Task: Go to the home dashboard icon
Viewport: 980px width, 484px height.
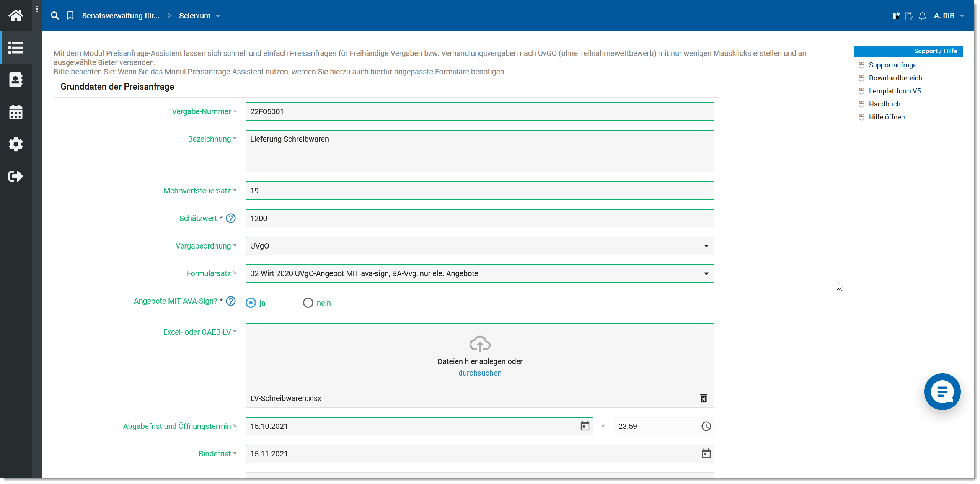Action: pos(16,16)
